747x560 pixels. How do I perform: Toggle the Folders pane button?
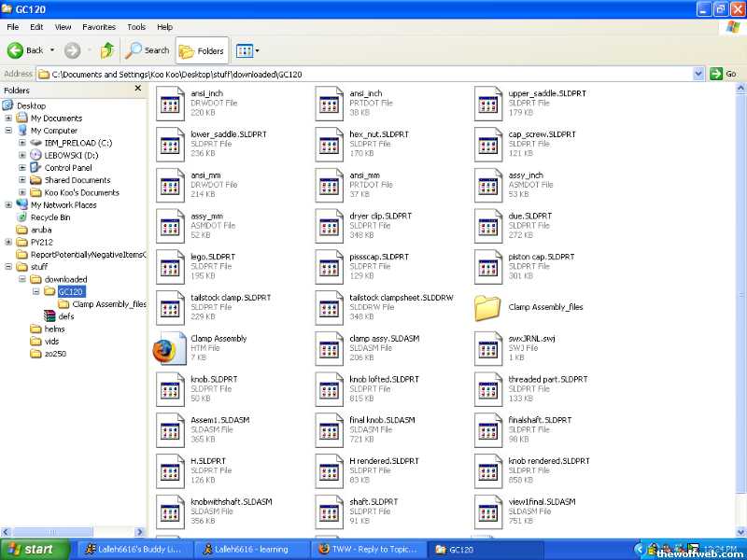pos(202,50)
